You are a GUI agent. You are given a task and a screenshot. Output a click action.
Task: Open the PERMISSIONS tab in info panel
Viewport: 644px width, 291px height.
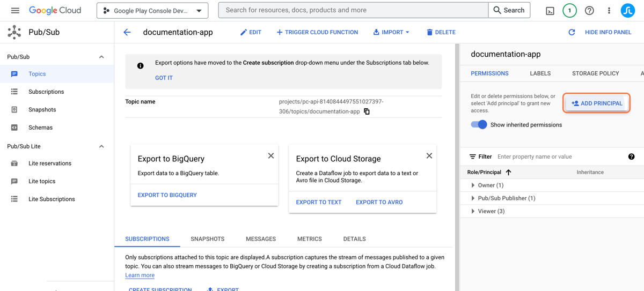point(489,73)
